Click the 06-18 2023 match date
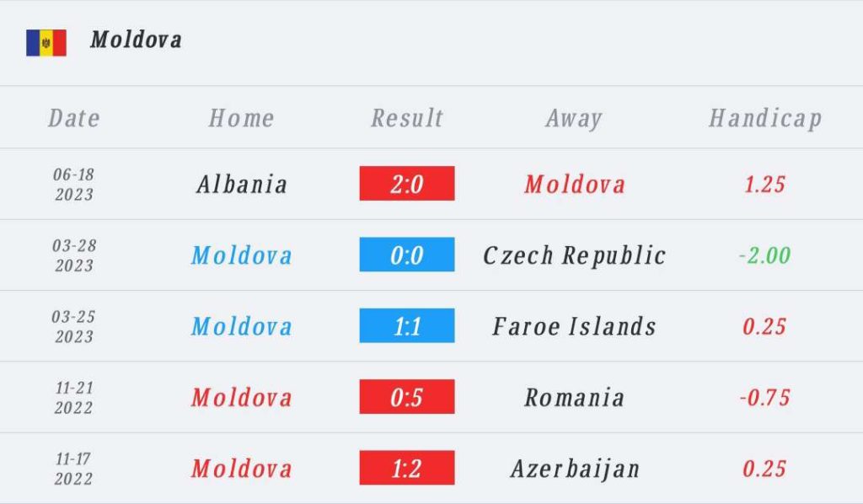The height and width of the screenshot is (504, 863). click(x=74, y=185)
